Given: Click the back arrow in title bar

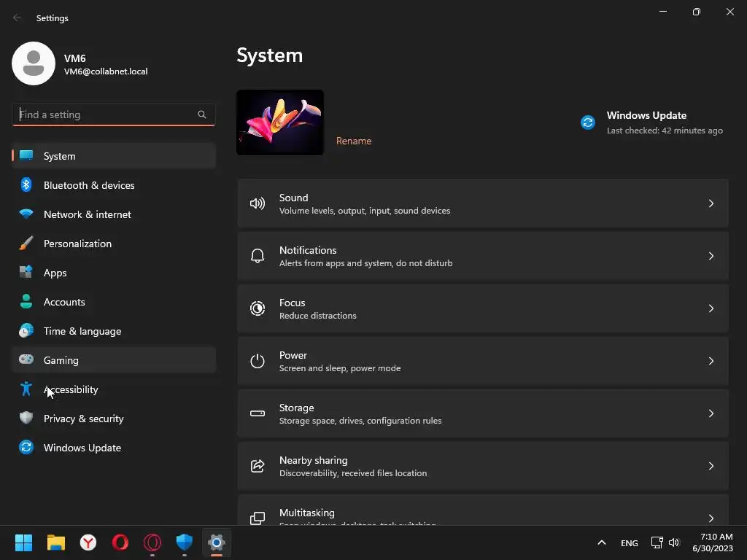Looking at the screenshot, I should coord(18,17).
